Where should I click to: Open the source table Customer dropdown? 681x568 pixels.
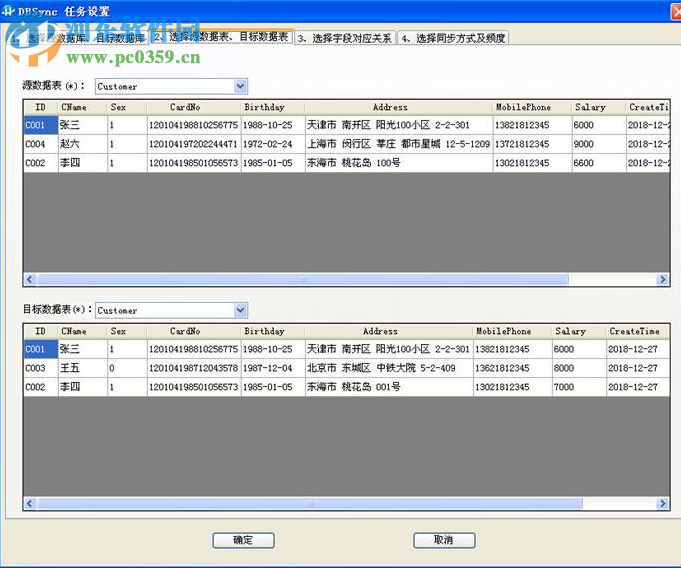tap(240, 86)
